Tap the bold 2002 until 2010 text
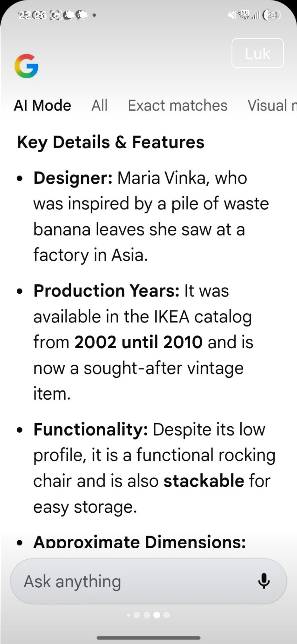The height and width of the screenshot is (644, 297). [138, 342]
